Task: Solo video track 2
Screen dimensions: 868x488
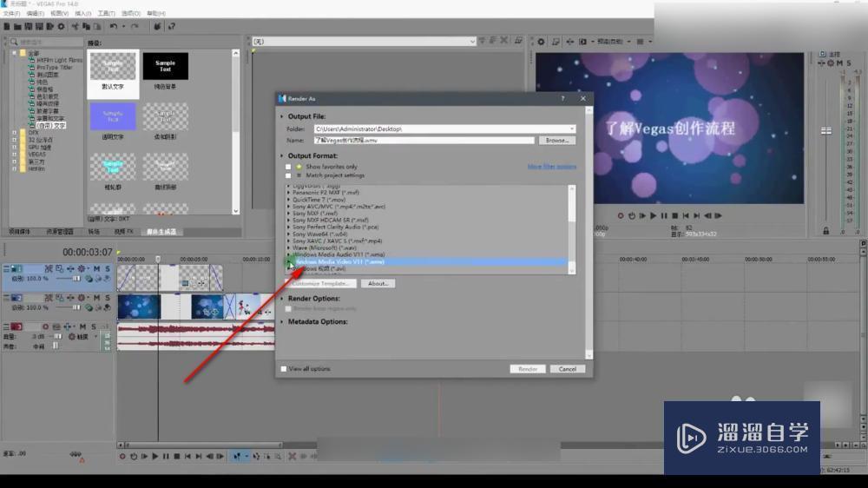Action: [x=108, y=298]
